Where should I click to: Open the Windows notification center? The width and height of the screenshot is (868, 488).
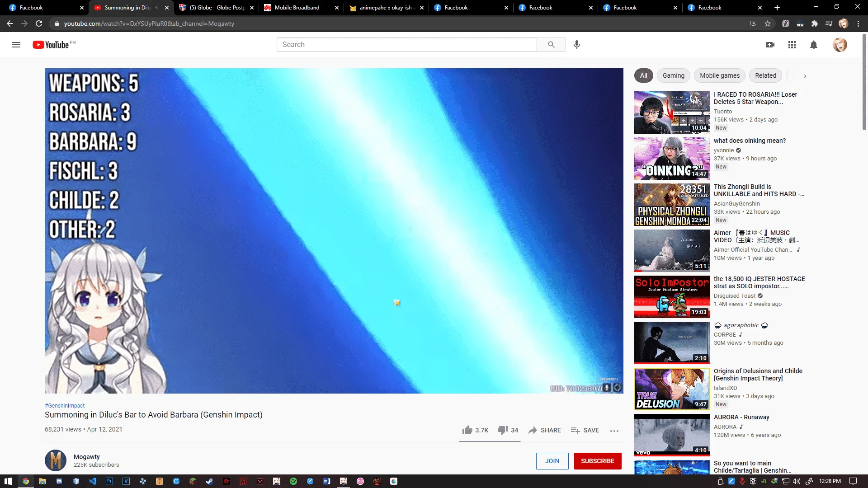853,481
